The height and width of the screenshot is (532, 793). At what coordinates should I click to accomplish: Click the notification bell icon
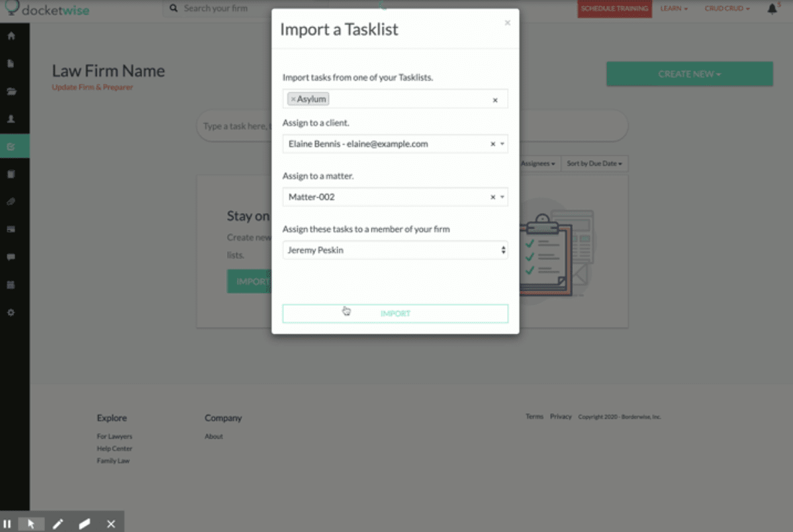click(772, 9)
